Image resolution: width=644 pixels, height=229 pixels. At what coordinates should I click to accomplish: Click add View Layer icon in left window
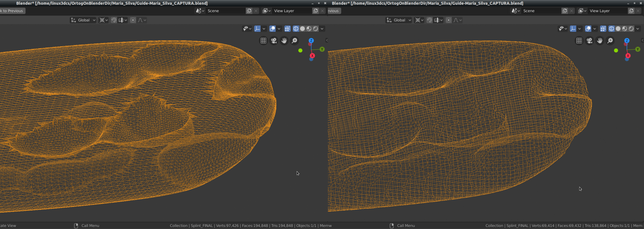pos(315,11)
